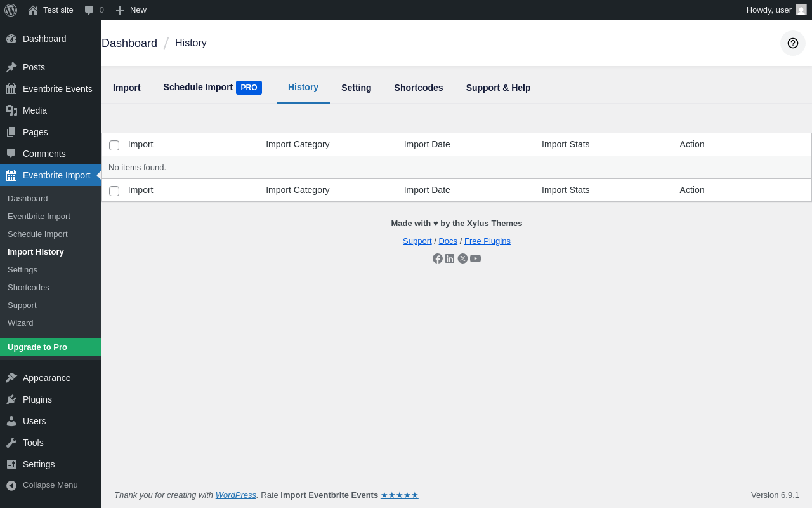Click the Pages icon in sidebar
This screenshot has width=812, height=508.
point(11,132)
